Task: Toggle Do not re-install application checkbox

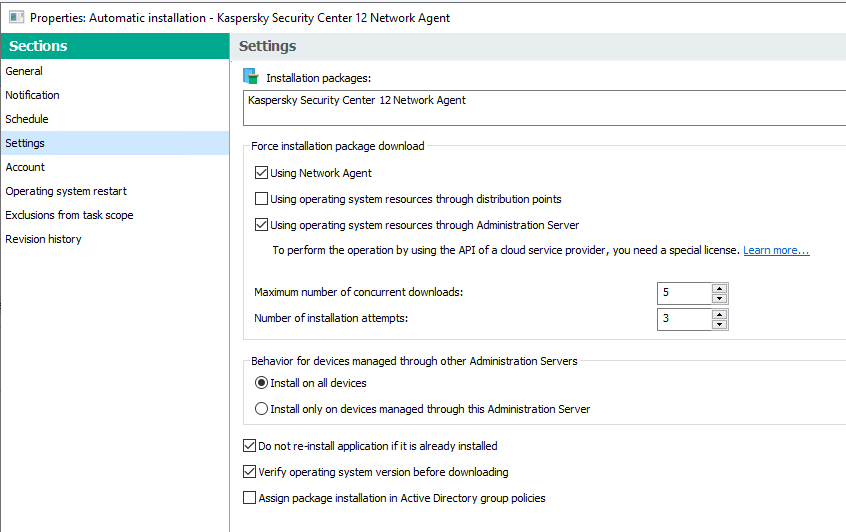Action: pyautogui.click(x=250, y=446)
